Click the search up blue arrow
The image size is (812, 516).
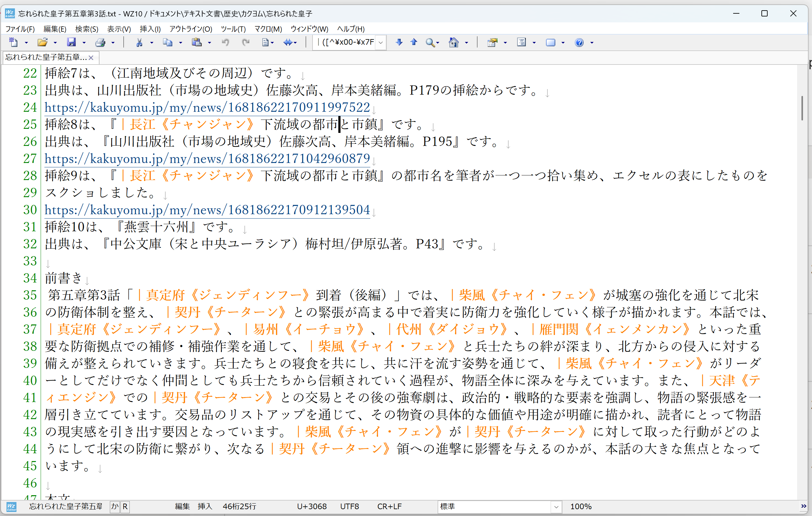[x=414, y=42]
